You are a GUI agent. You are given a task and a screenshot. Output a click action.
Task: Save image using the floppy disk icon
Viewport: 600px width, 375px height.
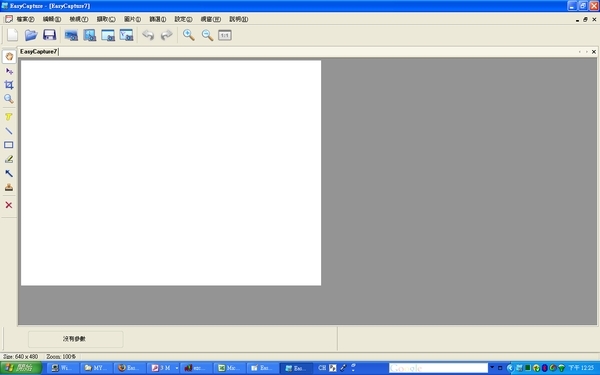click(x=50, y=35)
